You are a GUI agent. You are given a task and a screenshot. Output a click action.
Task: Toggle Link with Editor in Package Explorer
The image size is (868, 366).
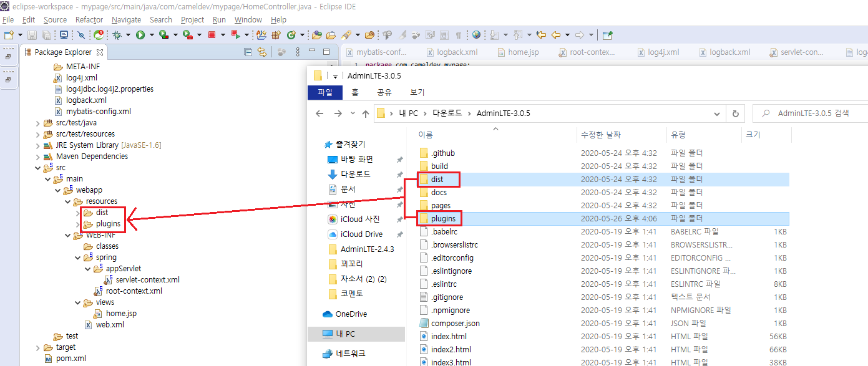click(262, 52)
